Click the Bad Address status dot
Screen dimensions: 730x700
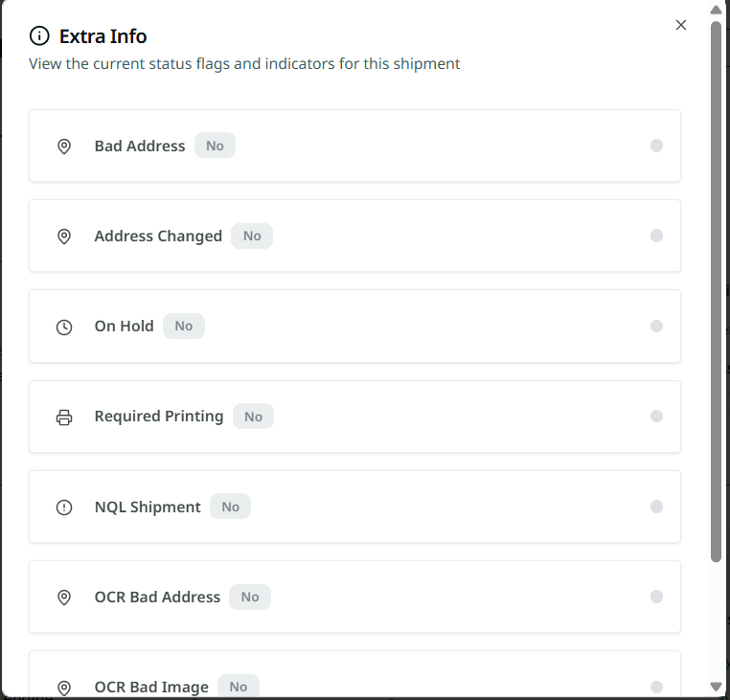[x=656, y=146]
